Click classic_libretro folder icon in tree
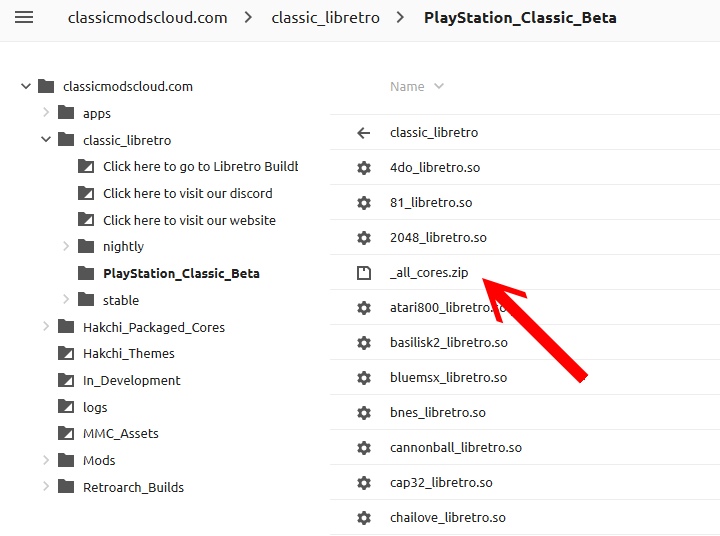The image size is (720, 536). (x=66, y=139)
